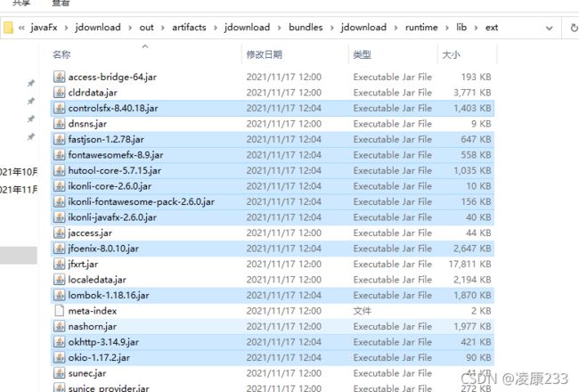The image size is (579, 392).
Task: Expand the chevron after out breadcrumb
Action: [x=162, y=28]
